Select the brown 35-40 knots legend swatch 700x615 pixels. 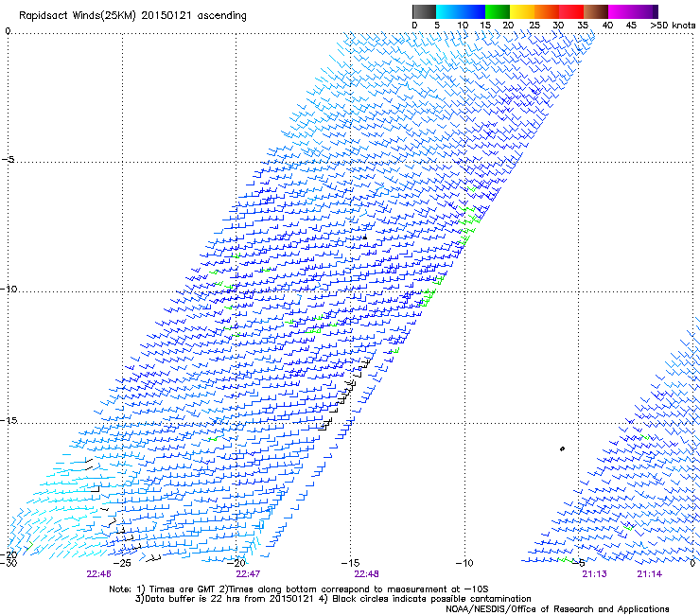(x=596, y=11)
